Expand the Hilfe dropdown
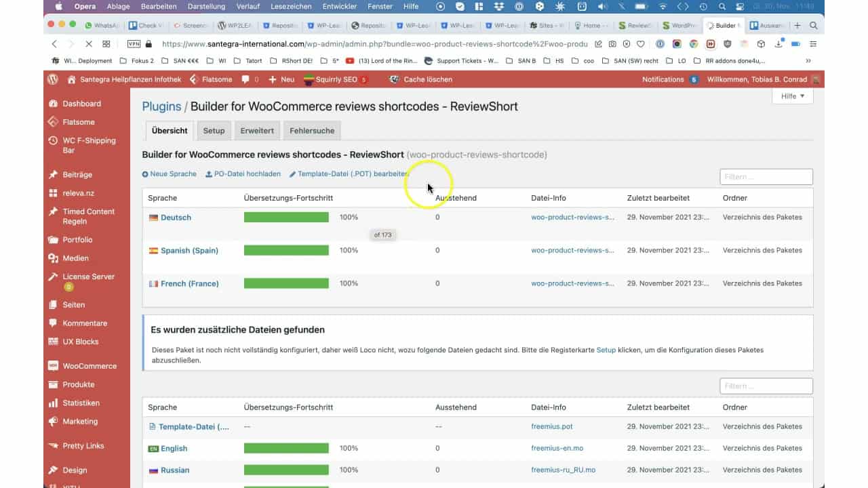This screenshot has width=868, height=488. pos(792,96)
